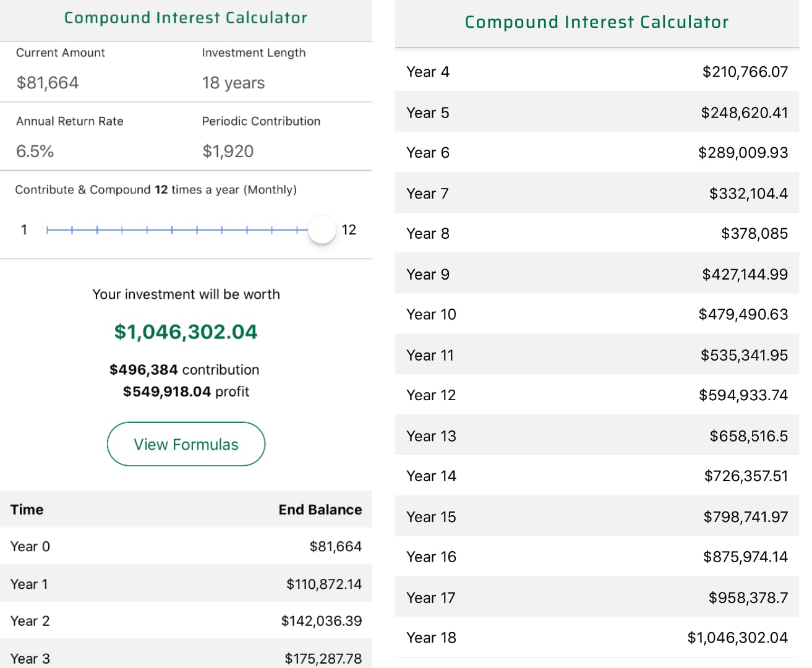Viewport: 812px width, 668px height.
Task: Click the Time column header
Action: click(x=27, y=510)
